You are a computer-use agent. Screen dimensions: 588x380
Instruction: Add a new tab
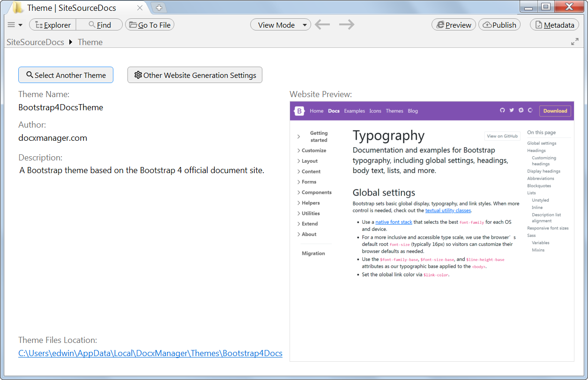pos(159,8)
